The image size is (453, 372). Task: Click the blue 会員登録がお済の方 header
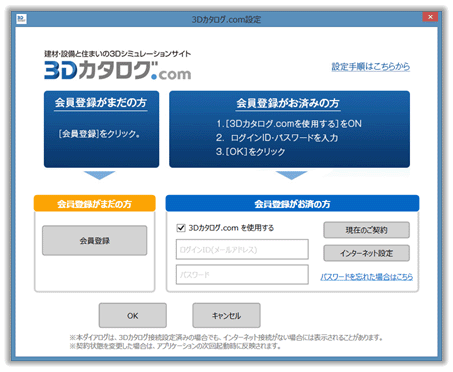tap(292, 203)
